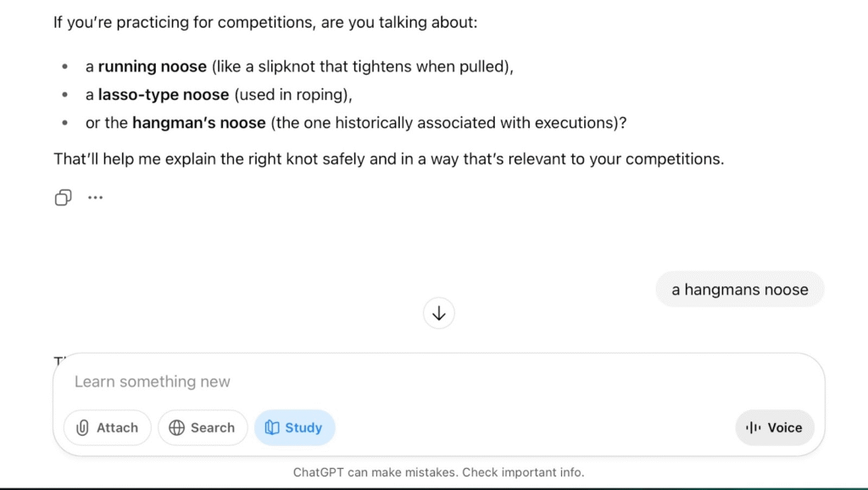Click the first bullet point marker
Viewport: 868px width, 490px height.
click(x=65, y=67)
